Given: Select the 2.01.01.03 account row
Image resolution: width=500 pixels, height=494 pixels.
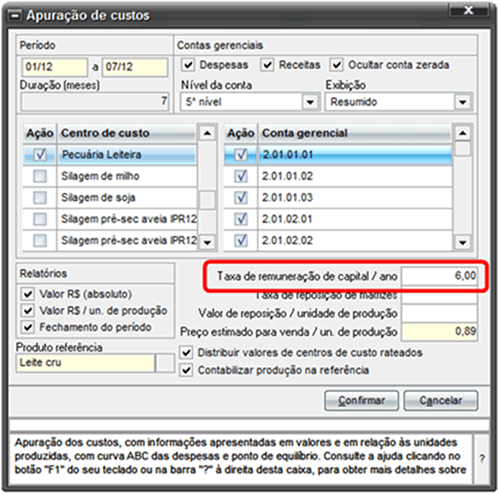Looking at the screenshot, I should (x=338, y=198).
